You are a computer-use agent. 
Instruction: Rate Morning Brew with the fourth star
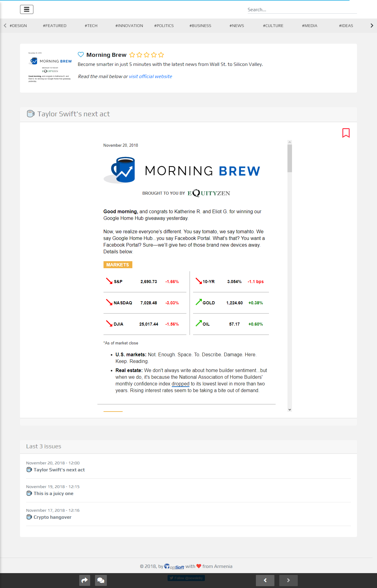[154, 55]
